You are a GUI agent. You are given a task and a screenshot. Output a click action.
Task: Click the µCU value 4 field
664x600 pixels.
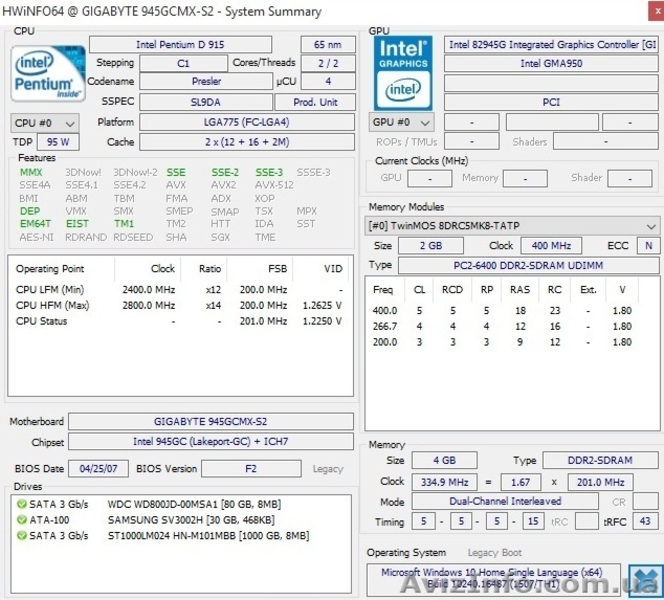[328, 81]
